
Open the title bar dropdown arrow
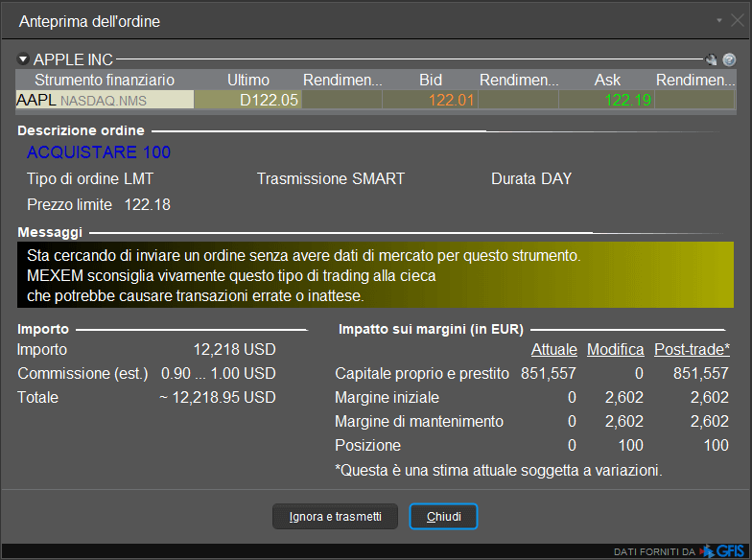[x=719, y=21]
